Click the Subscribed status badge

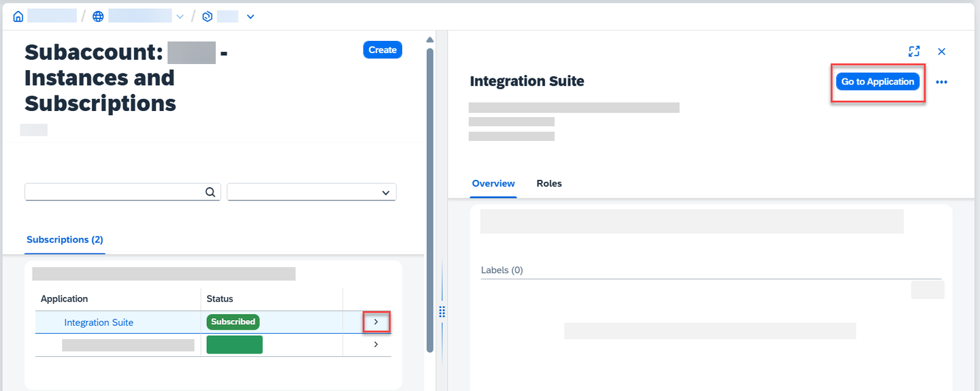233,322
